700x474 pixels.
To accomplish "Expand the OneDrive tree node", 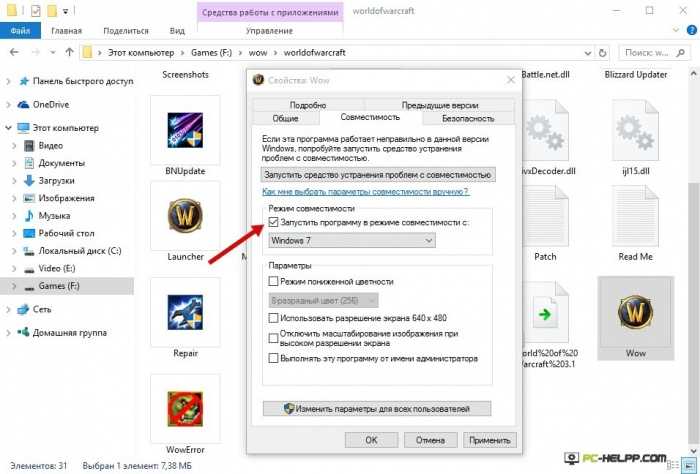I will coord(8,104).
